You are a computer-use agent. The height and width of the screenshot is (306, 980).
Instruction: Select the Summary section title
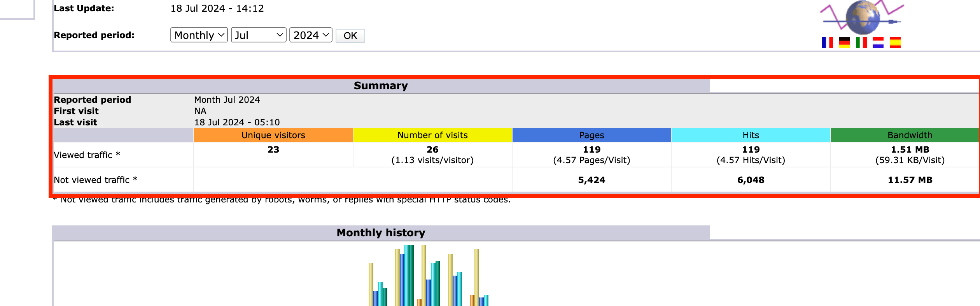(381, 86)
